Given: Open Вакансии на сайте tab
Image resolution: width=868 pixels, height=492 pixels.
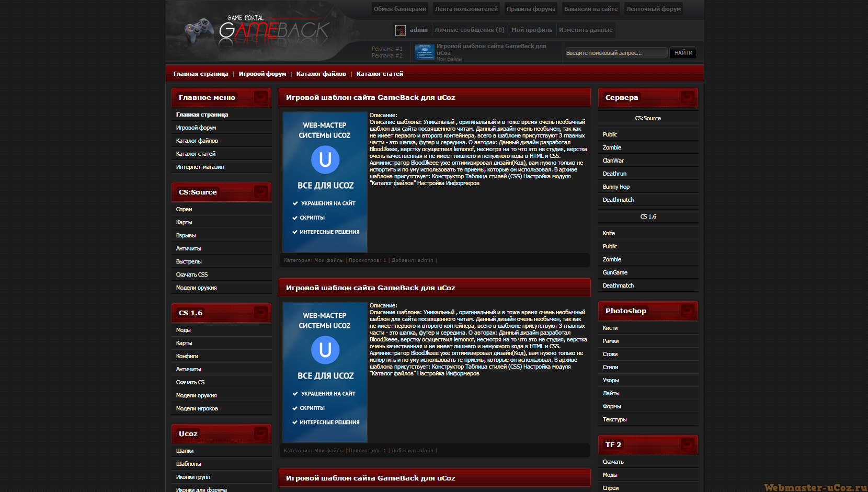Looking at the screenshot, I should pos(591,9).
